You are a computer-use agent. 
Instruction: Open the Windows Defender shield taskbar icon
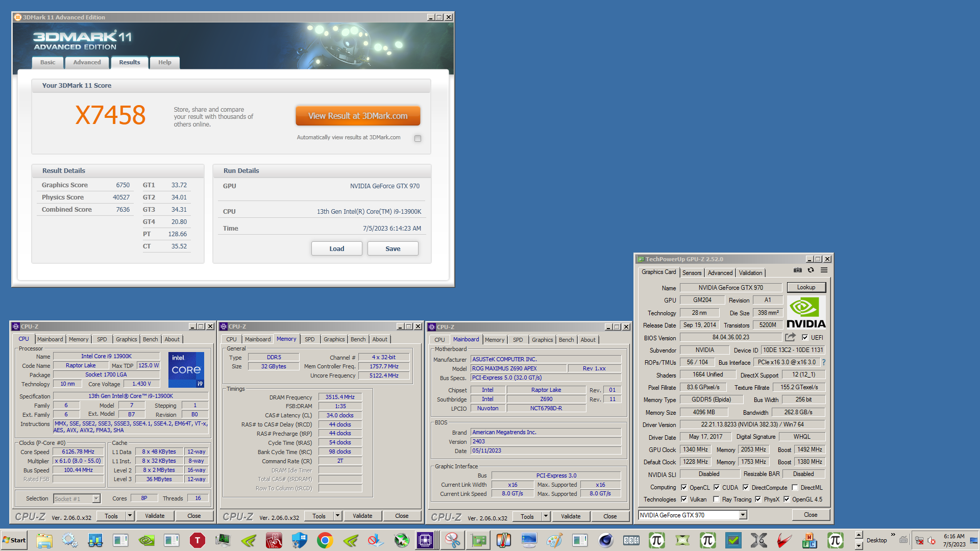tap(299, 540)
